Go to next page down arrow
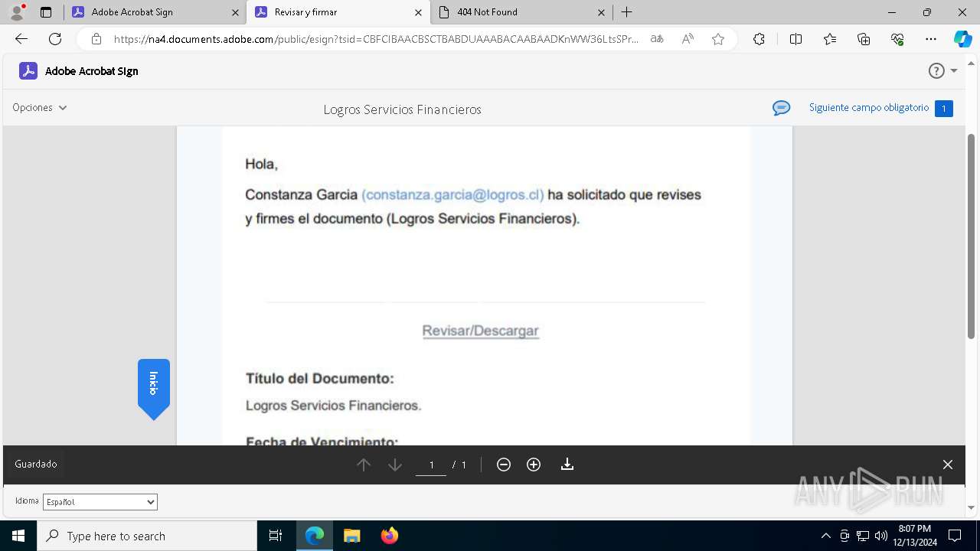 pyautogui.click(x=395, y=465)
